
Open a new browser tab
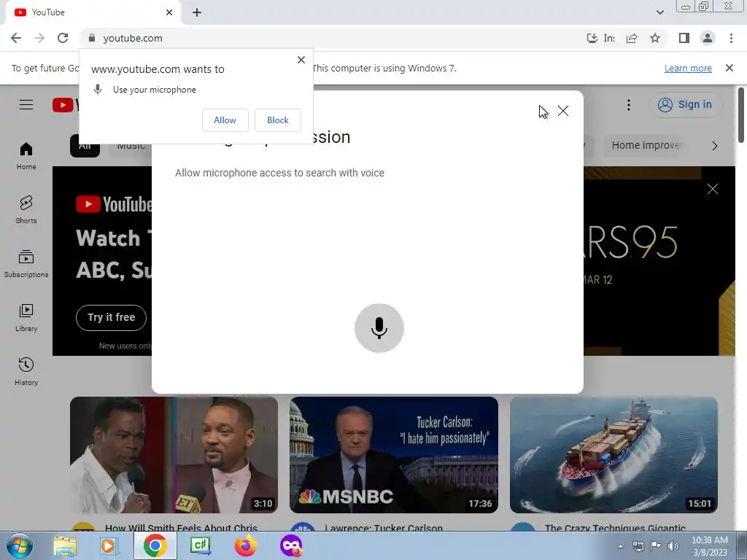(x=197, y=12)
